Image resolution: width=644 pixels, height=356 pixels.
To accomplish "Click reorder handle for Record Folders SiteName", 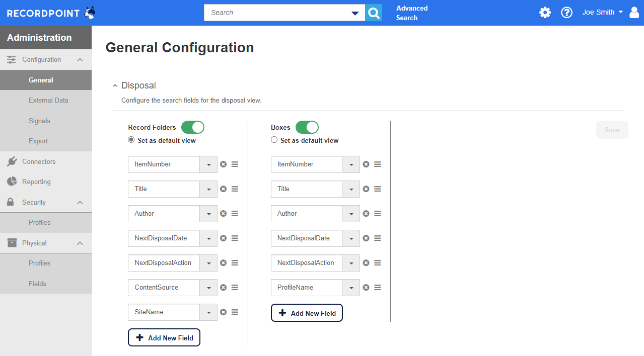I will pos(235,312).
